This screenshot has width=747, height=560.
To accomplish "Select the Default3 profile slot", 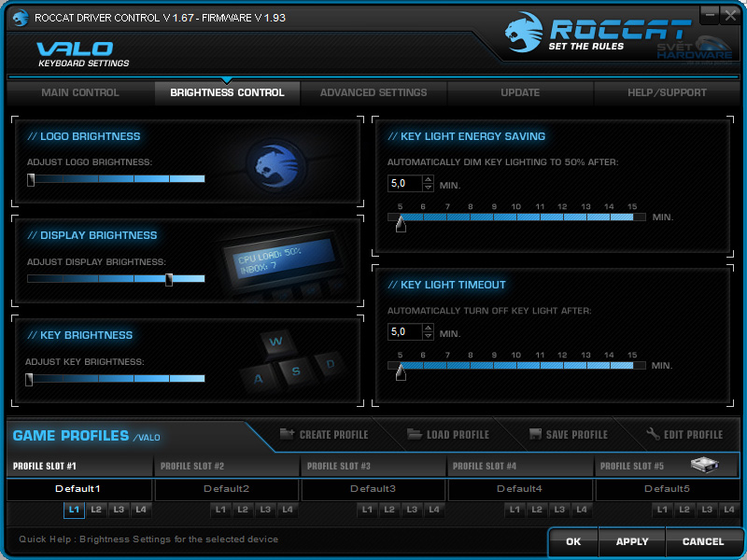I will click(x=373, y=489).
